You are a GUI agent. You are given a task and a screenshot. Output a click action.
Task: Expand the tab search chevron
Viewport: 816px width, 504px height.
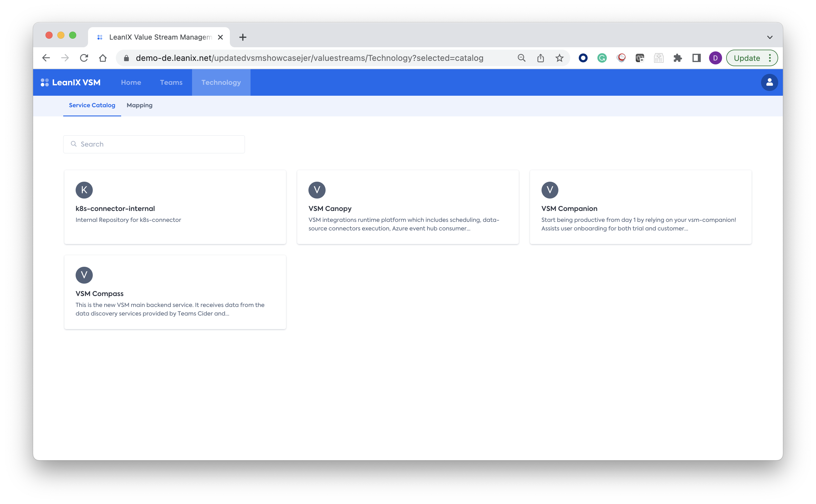point(770,37)
